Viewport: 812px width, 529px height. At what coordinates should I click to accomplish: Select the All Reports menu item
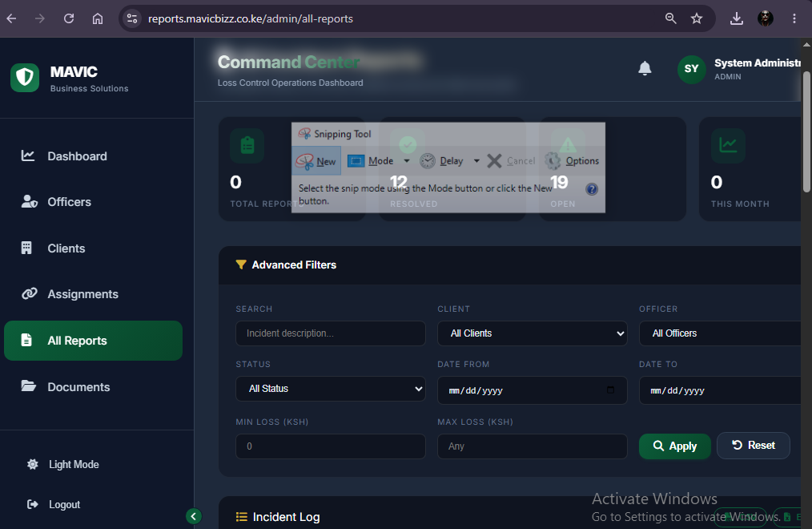(x=93, y=341)
